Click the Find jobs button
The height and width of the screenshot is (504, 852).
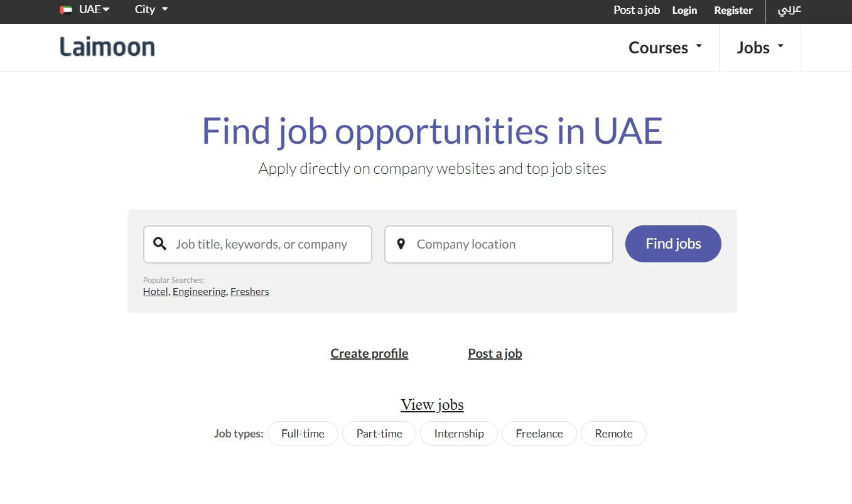[672, 244]
